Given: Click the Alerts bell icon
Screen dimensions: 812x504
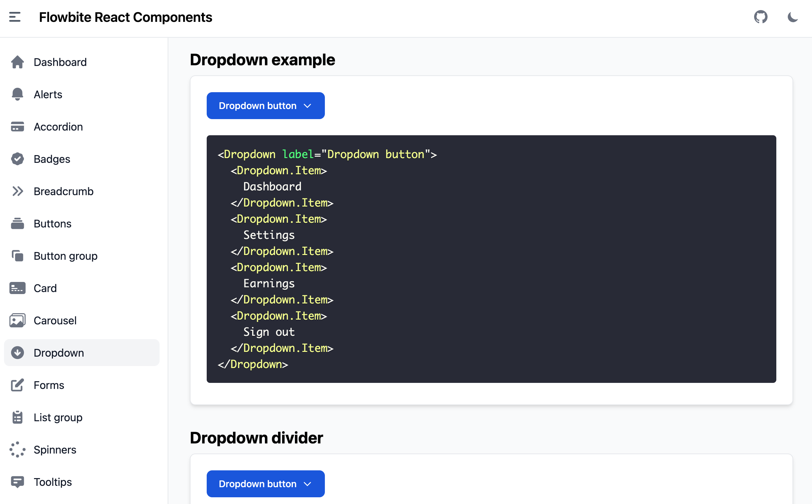Looking at the screenshot, I should [x=18, y=95].
